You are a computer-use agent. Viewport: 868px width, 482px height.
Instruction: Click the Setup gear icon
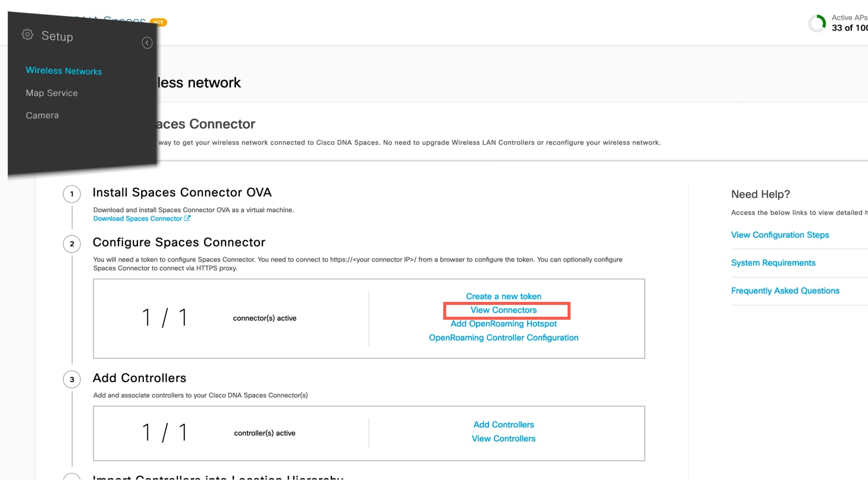27,34
